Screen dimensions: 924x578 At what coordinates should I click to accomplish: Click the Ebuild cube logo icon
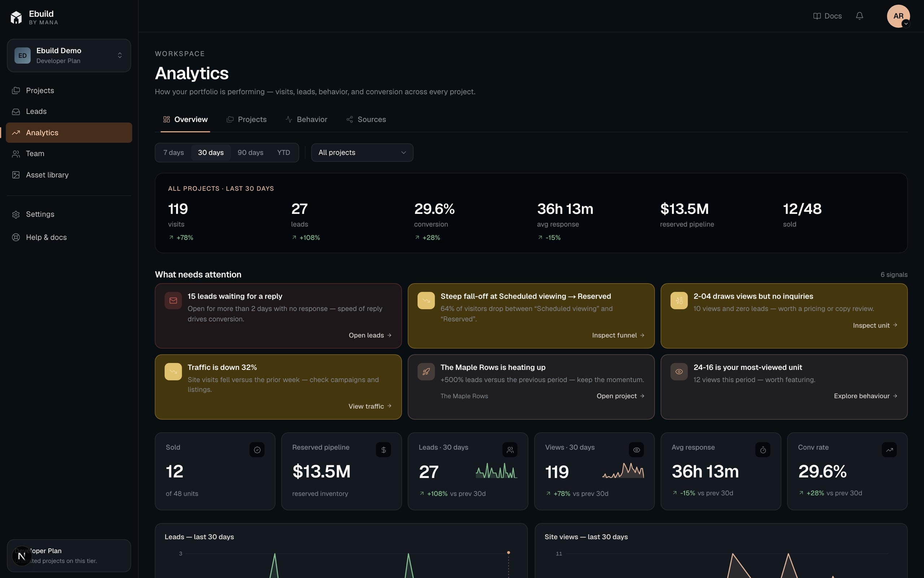click(x=16, y=17)
